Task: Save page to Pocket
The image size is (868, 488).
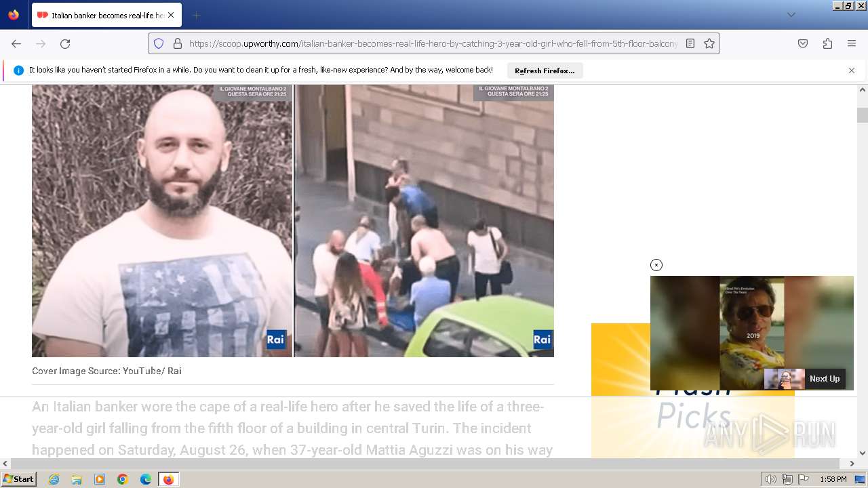Action: coord(803,43)
